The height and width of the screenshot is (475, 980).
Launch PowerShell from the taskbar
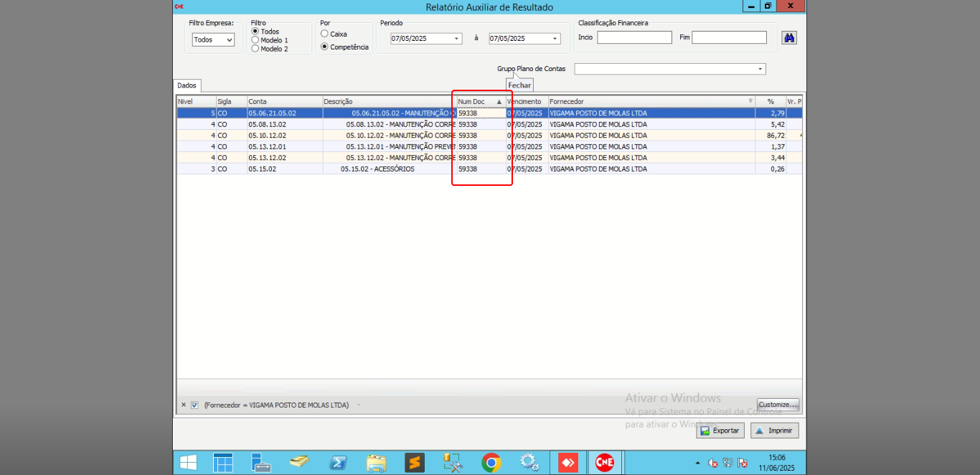pyautogui.click(x=338, y=463)
